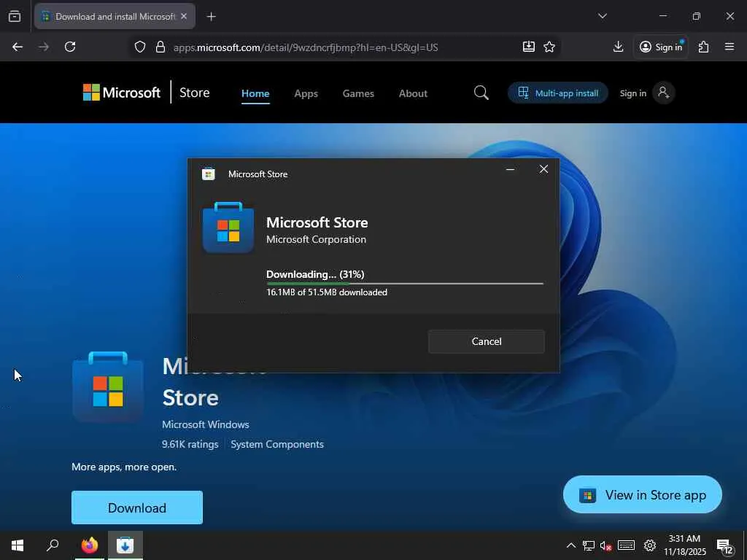Click the small installer title bar icon
The height and width of the screenshot is (560, 747).
(x=208, y=174)
